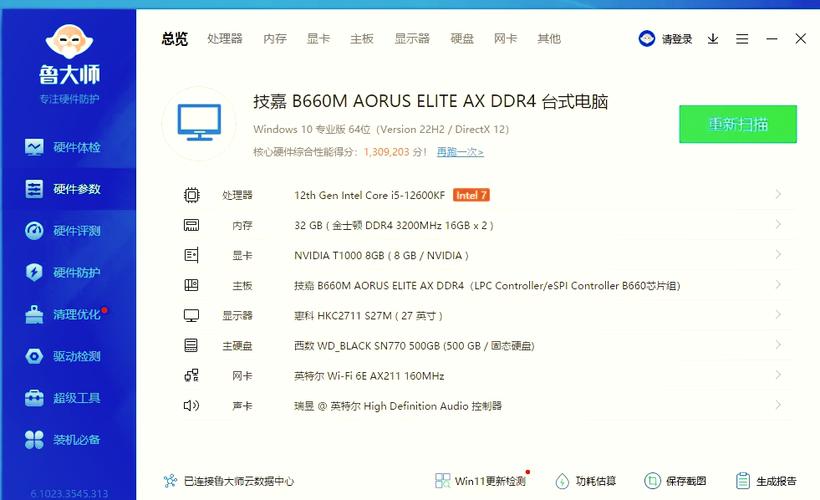Viewport: 820px width, 500px height.
Task: Switch to the 其他 tab
Action: [549, 39]
